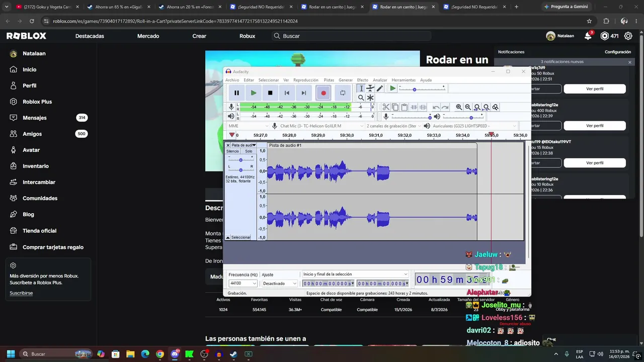The height and width of the screenshot is (362, 644).
Task: Click the Zoom Out magnifier icon
Action: point(468,107)
